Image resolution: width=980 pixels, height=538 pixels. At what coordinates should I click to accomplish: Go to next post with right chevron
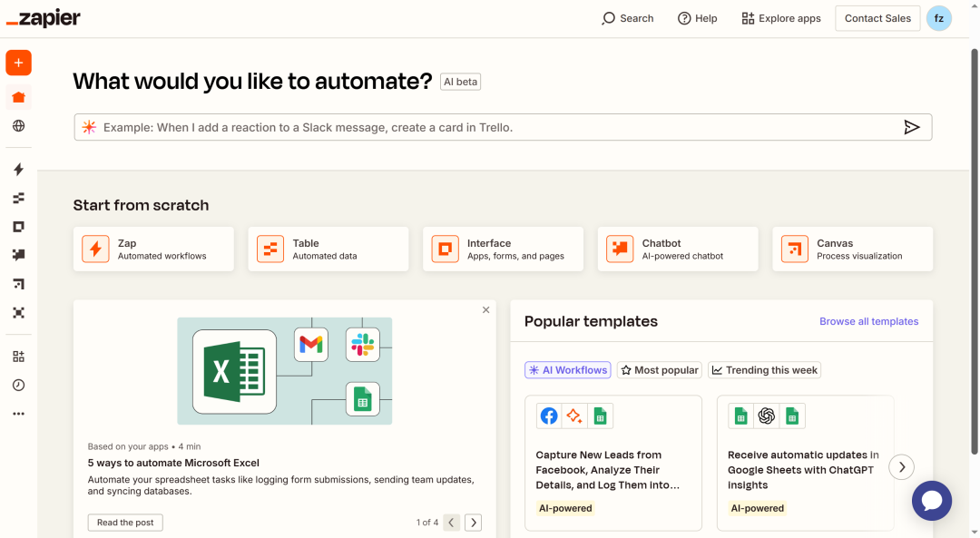click(473, 523)
